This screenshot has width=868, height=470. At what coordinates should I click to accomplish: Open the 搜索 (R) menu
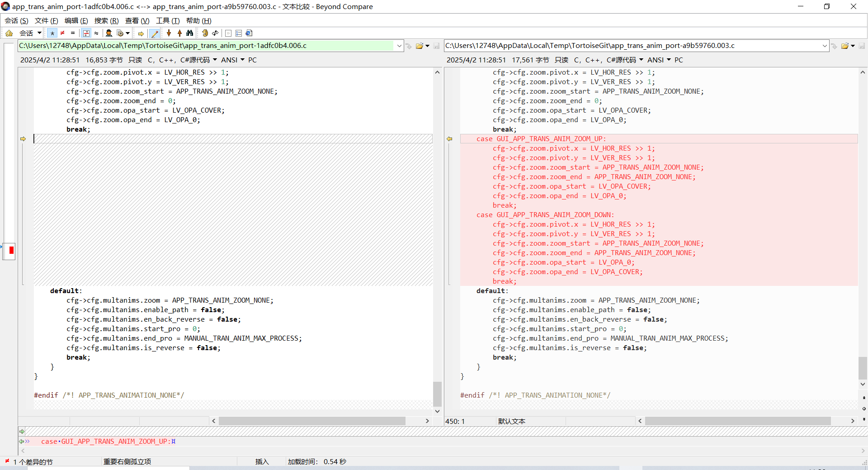(x=106, y=21)
